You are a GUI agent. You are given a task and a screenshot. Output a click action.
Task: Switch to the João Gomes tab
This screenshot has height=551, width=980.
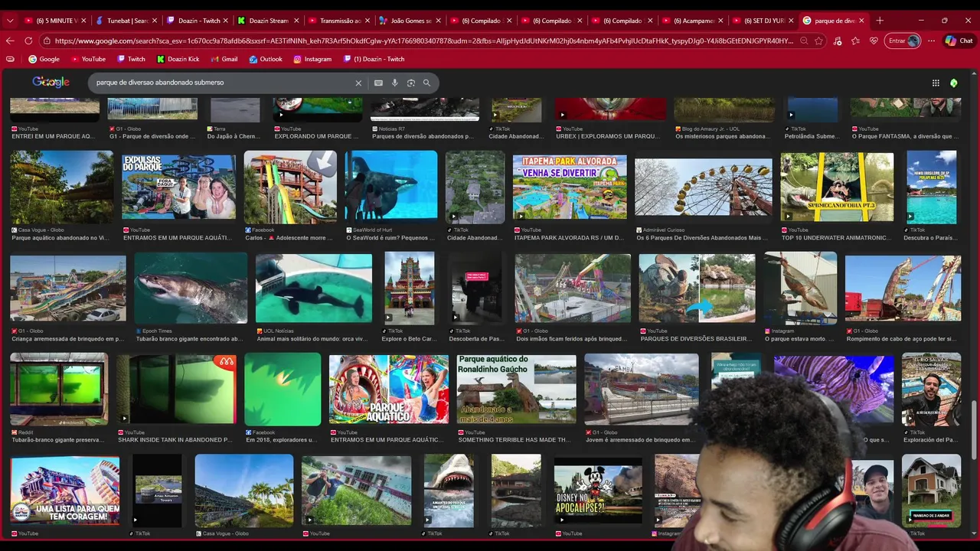(407, 21)
